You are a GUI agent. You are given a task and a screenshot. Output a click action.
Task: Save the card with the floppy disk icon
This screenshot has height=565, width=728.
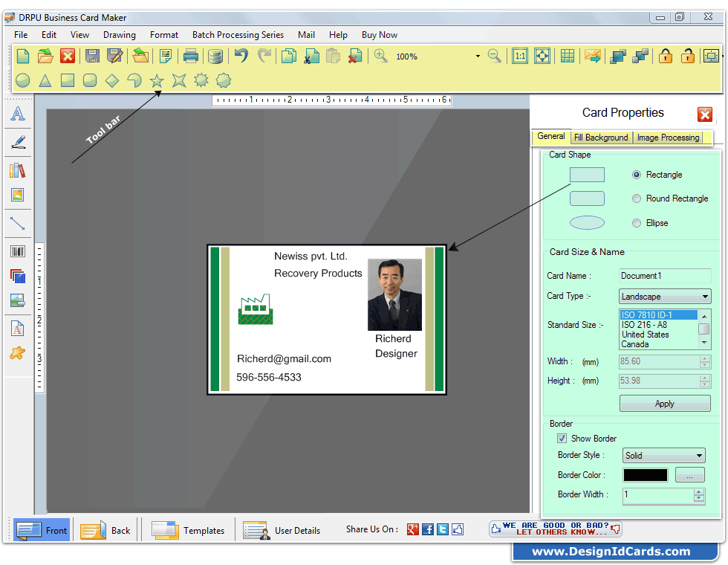tap(92, 56)
